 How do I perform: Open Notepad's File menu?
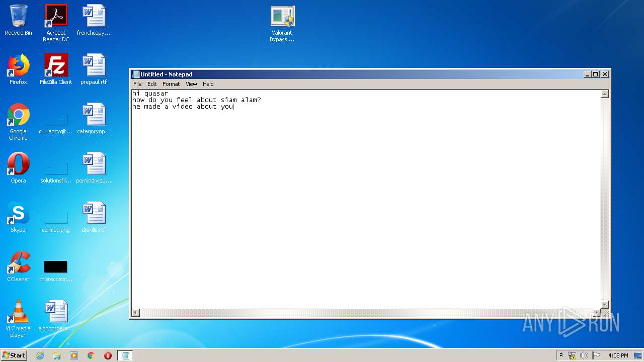137,84
